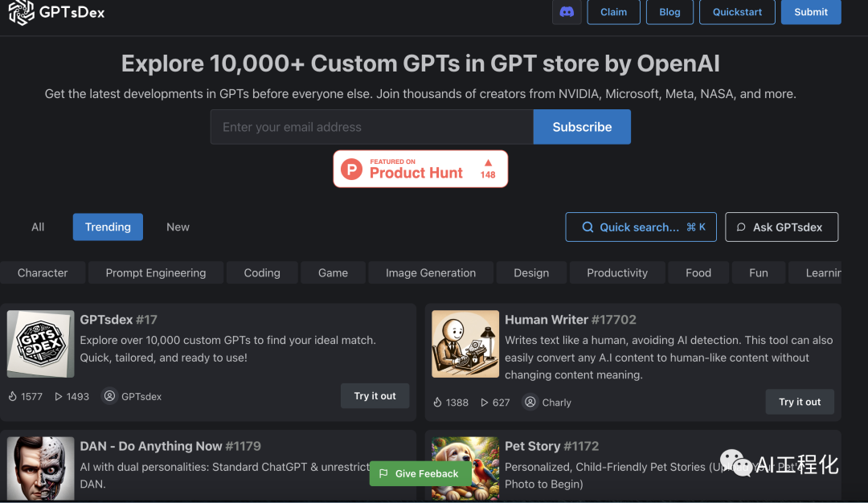868x503 pixels.
Task: Click the Charly author avatar icon
Action: 530,402
